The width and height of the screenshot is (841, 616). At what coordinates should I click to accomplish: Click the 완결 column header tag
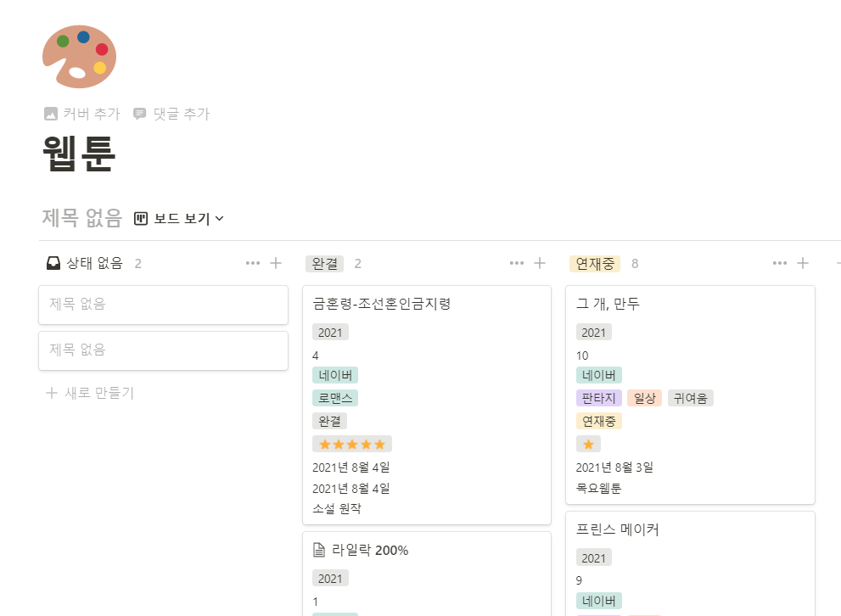click(324, 264)
